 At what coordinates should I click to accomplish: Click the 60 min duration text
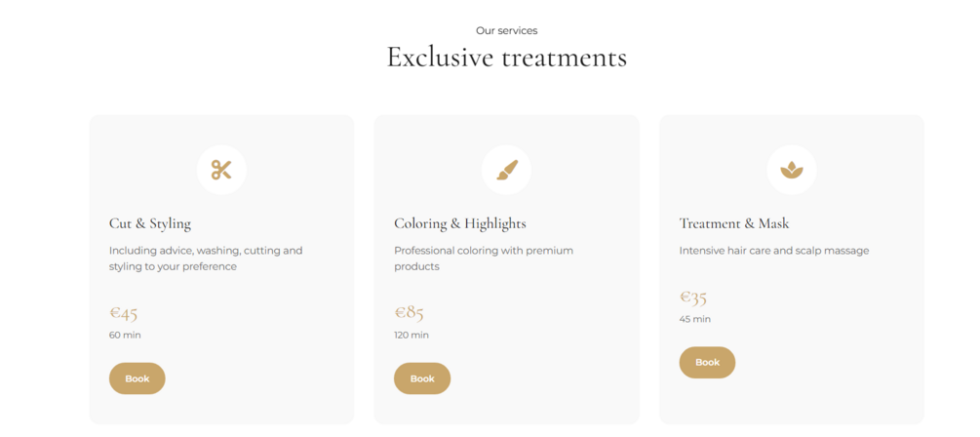[125, 335]
